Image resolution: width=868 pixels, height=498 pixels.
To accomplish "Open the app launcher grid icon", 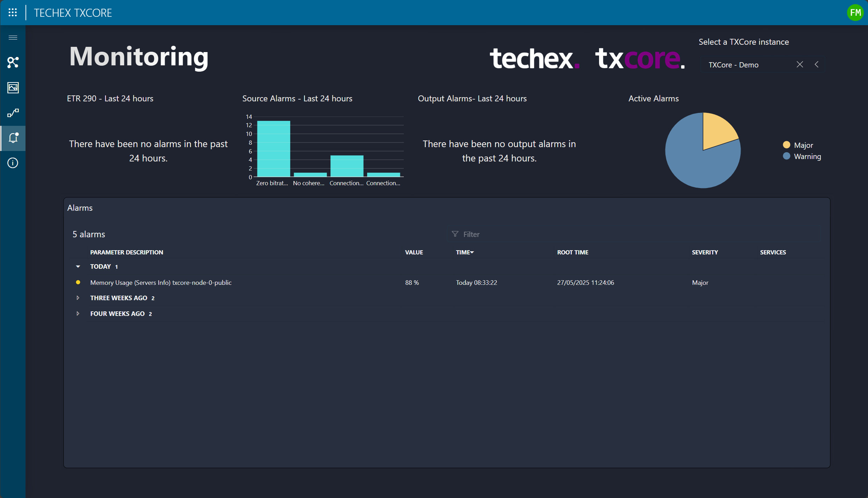I will [13, 13].
